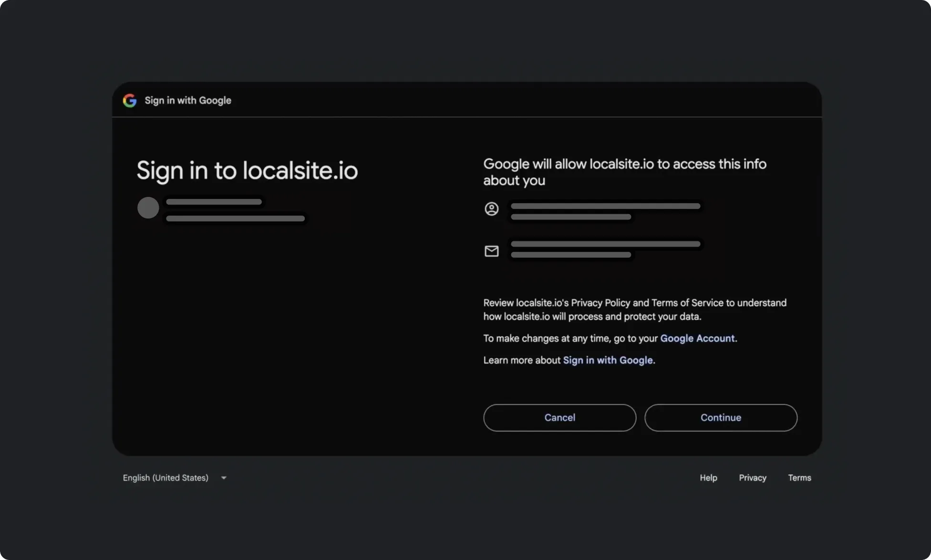Cancel the Google sign-in
The height and width of the screenshot is (560, 931).
tap(559, 417)
